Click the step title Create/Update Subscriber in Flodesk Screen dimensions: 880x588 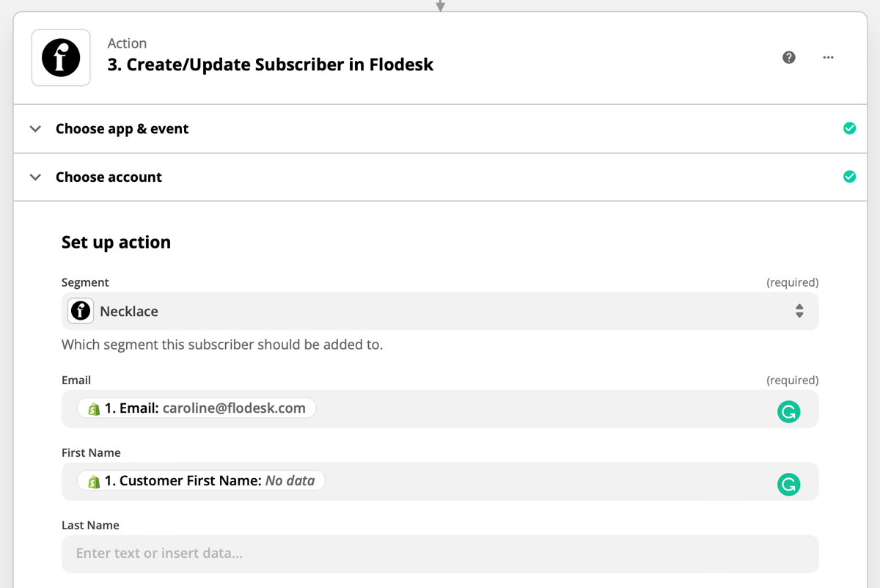[x=271, y=65]
